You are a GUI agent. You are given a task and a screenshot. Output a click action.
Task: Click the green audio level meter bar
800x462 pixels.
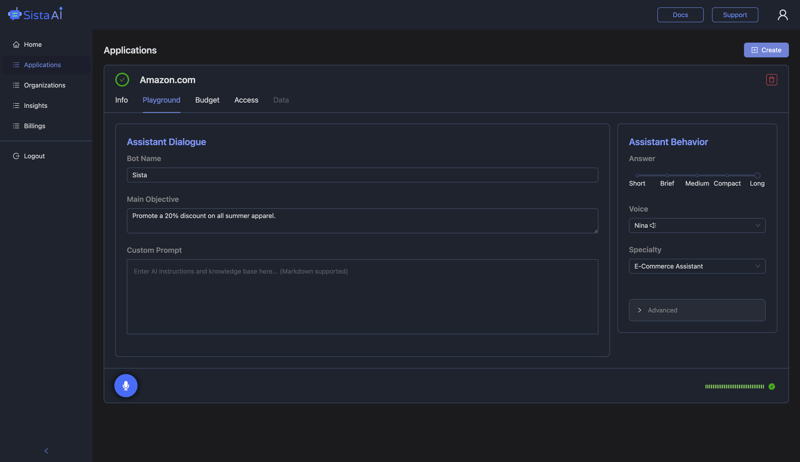click(734, 387)
